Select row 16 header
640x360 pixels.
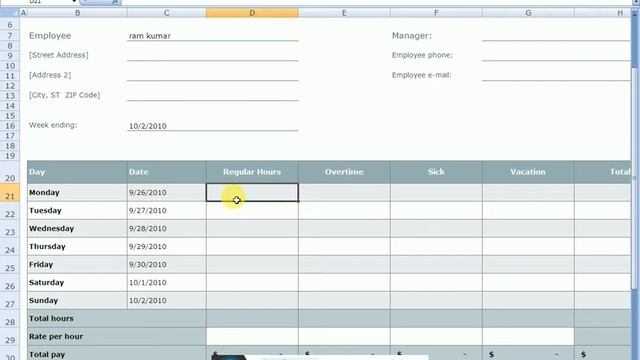(x=10, y=126)
